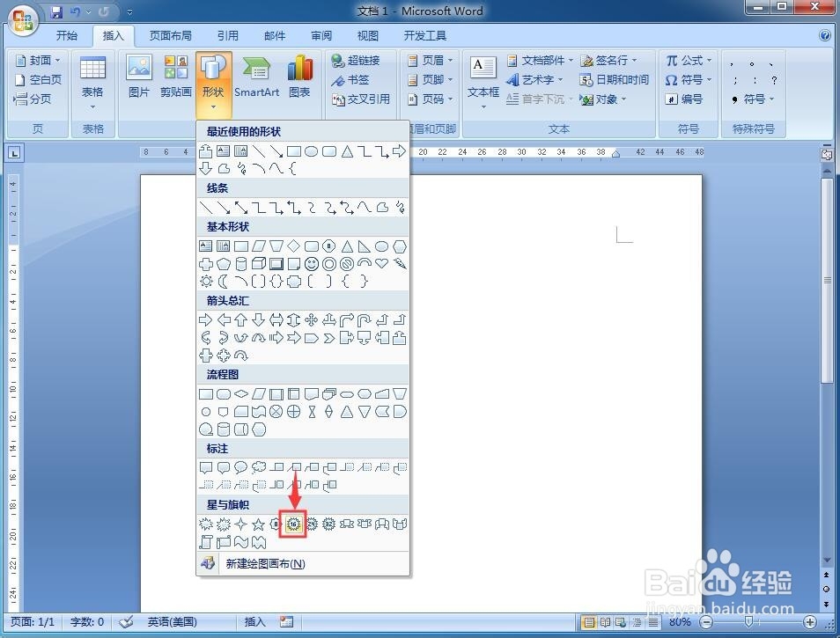Insert a SmartArt graphic

(256, 77)
